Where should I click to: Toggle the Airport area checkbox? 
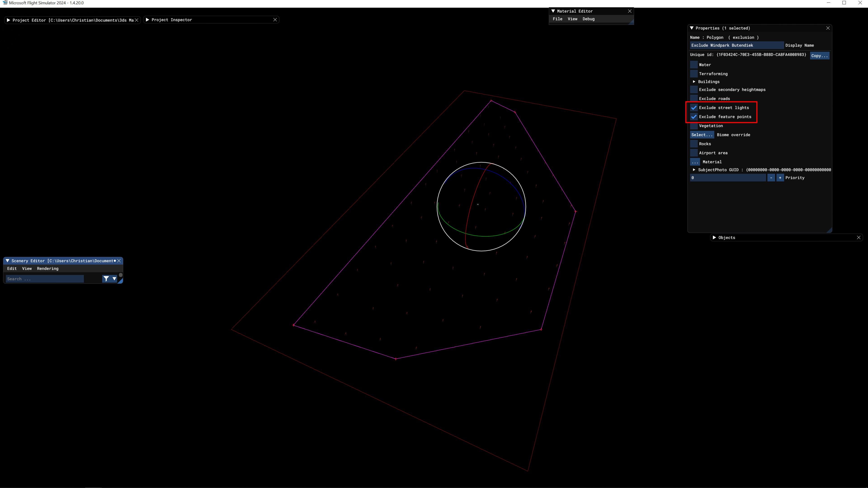(x=694, y=153)
